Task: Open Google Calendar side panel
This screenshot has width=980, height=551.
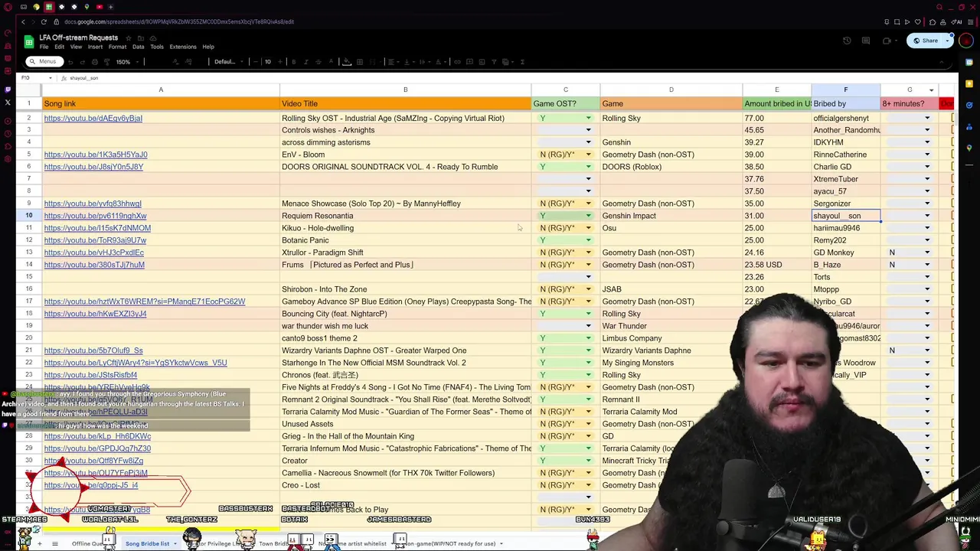Action: (x=969, y=64)
